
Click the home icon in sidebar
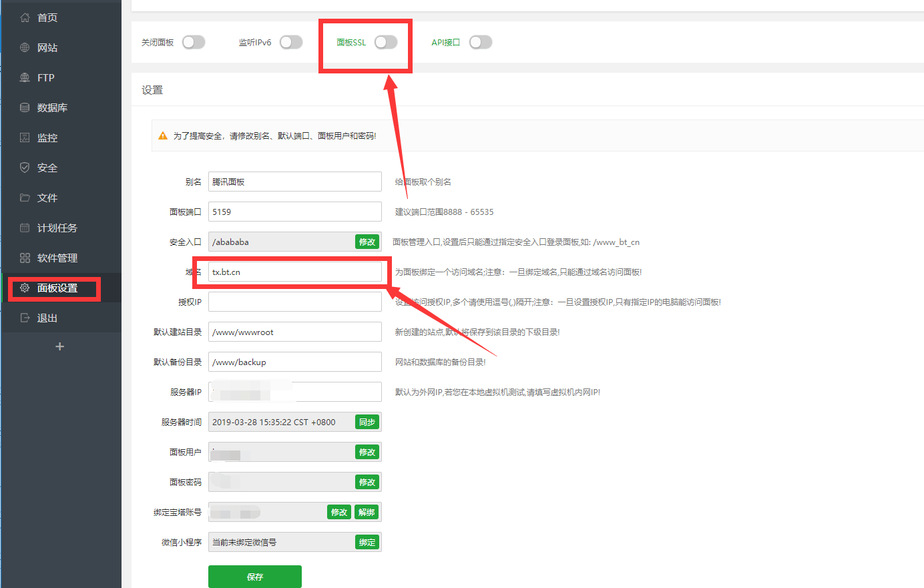click(x=25, y=17)
